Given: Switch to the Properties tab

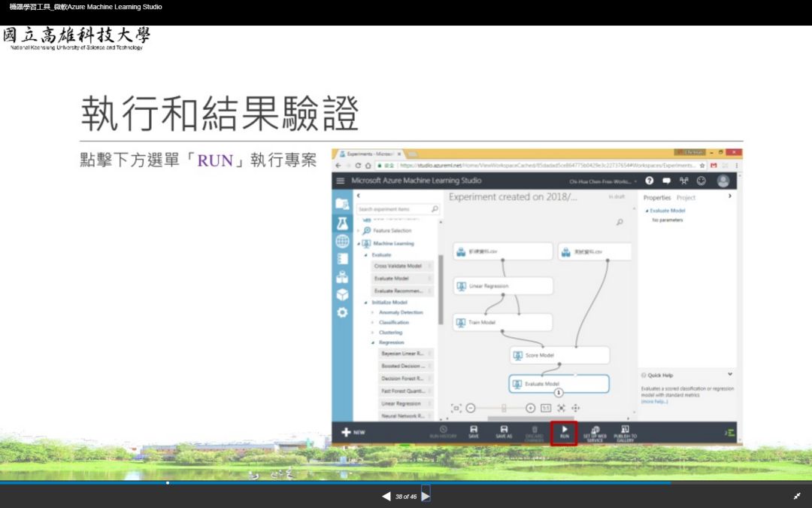Looking at the screenshot, I should click(656, 197).
